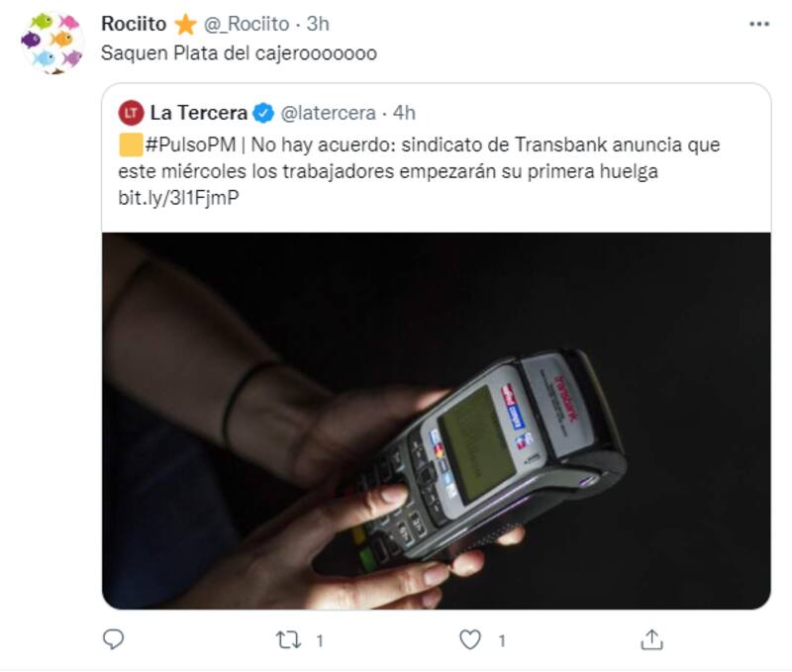This screenshot has width=792, height=672.
Task: Click the 4h quoted tweet timestamp
Action: 404,113
